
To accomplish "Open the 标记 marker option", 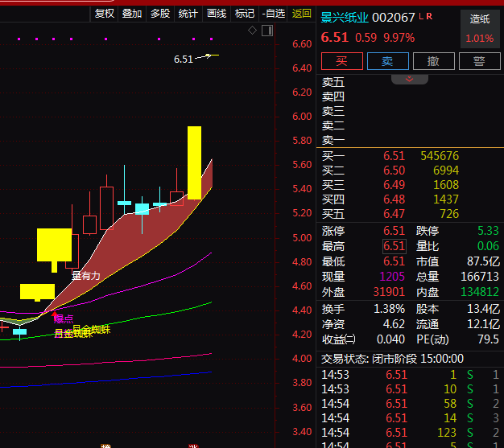I will click(245, 14).
